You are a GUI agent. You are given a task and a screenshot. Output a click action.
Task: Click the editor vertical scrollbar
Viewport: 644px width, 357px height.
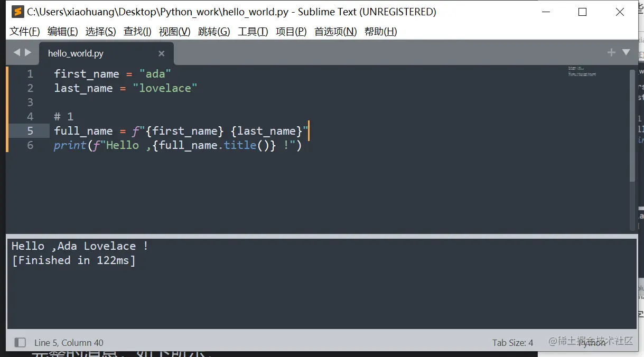point(632,126)
